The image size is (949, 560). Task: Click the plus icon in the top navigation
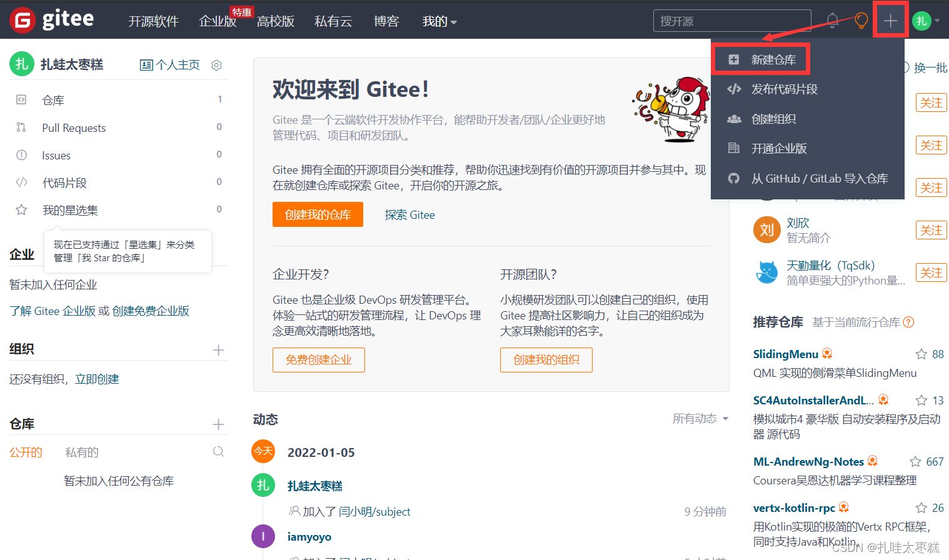(890, 19)
